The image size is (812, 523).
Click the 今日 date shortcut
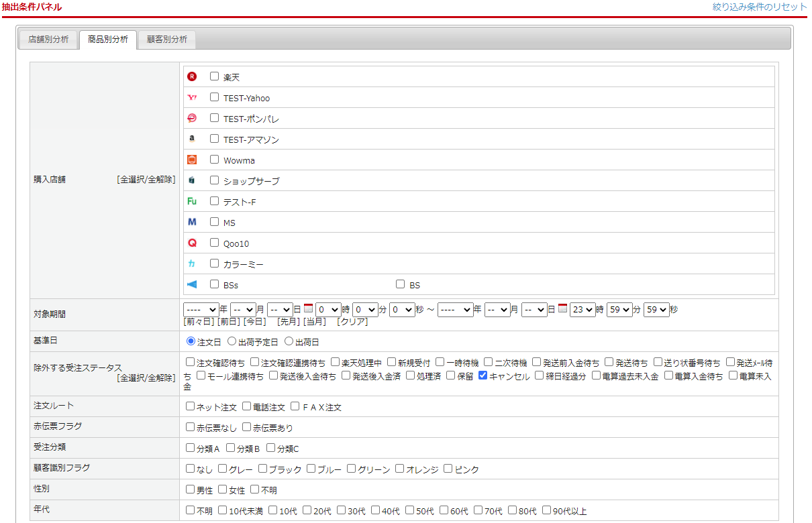coord(254,322)
